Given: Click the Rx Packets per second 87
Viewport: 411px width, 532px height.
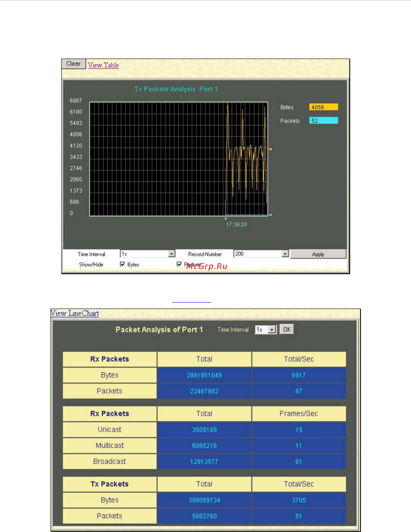Looking at the screenshot, I should click(299, 391).
